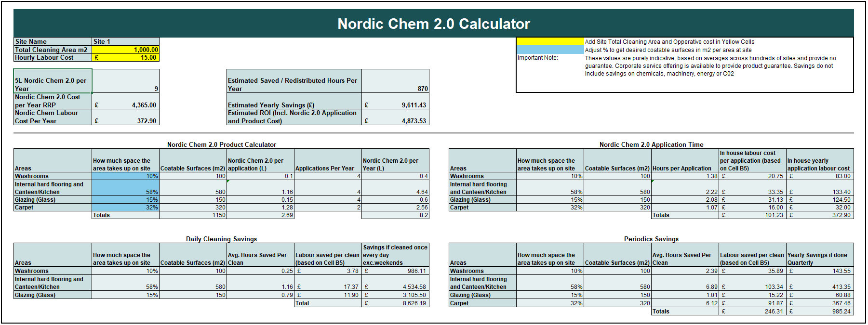Select the Estimated Saved Hours value 870
This screenshot has height=325, width=868.
[x=395, y=81]
